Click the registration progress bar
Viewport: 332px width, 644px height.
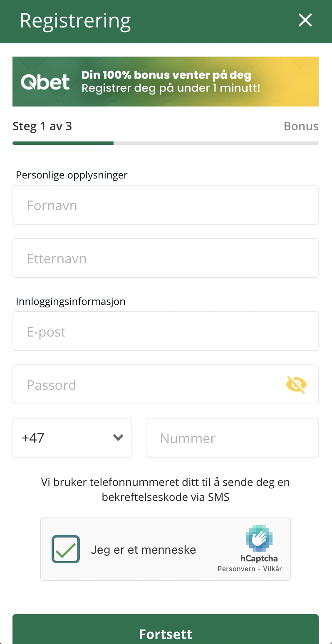[166, 143]
